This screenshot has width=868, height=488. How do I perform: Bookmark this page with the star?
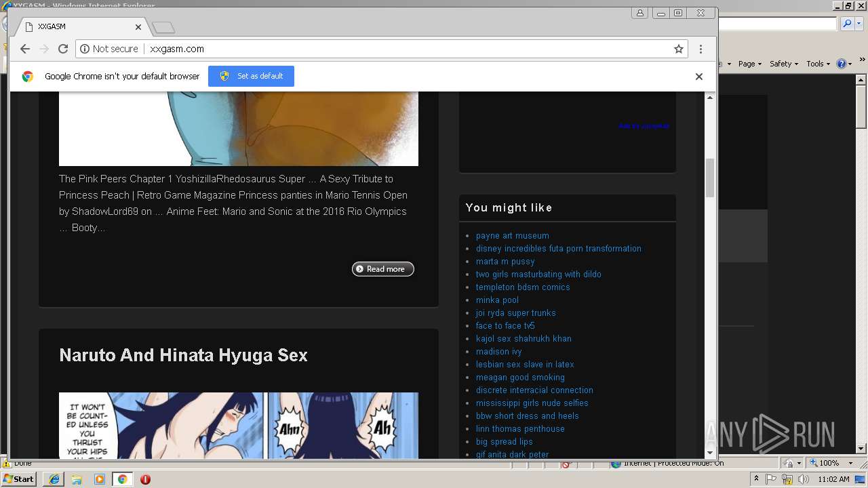[678, 49]
